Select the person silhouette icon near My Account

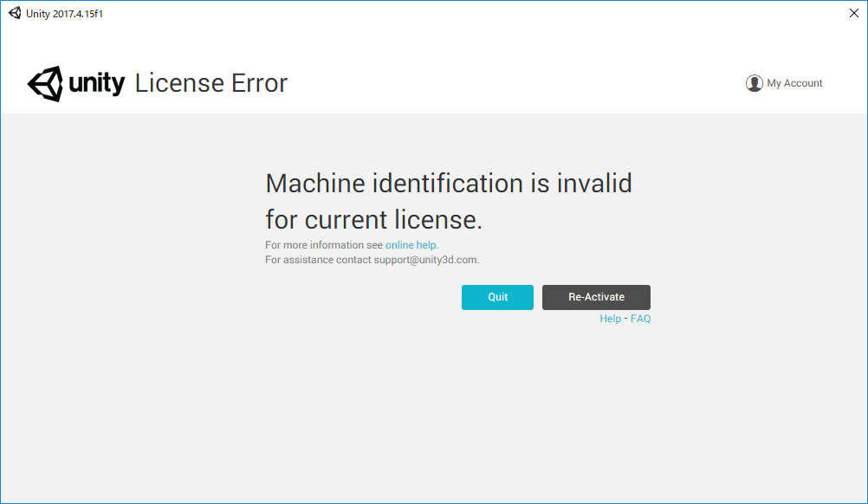pyautogui.click(x=754, y=82)
